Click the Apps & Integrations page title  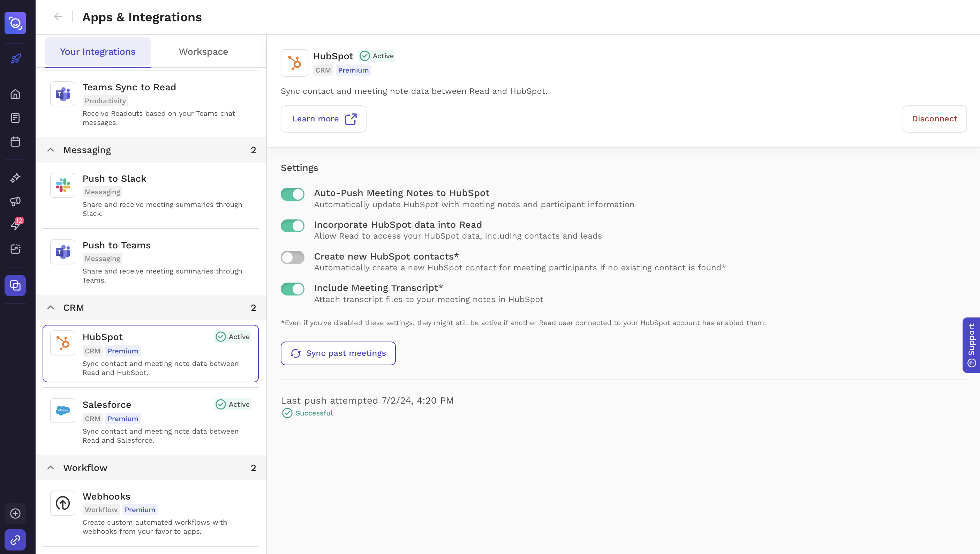(x=142, y=17)
